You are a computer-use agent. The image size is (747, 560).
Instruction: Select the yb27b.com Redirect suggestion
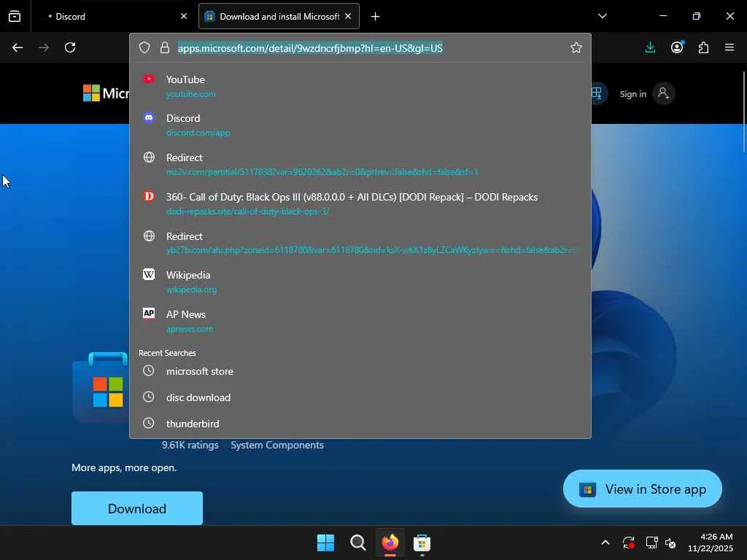pyautogui.click(x=360, y=243)
